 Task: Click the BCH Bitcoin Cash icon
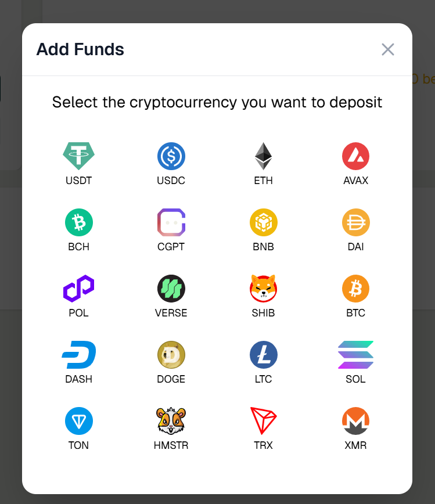pos(79,222)
